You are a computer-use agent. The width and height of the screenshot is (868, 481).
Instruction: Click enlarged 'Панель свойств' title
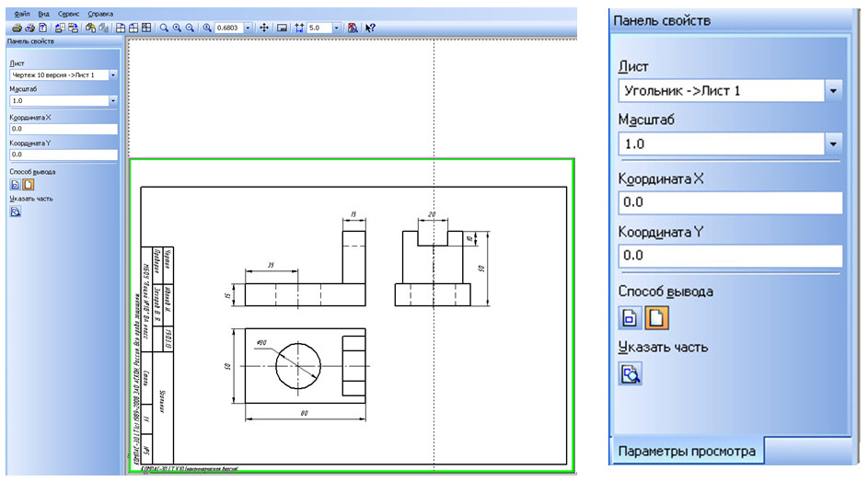coord(662,20)
